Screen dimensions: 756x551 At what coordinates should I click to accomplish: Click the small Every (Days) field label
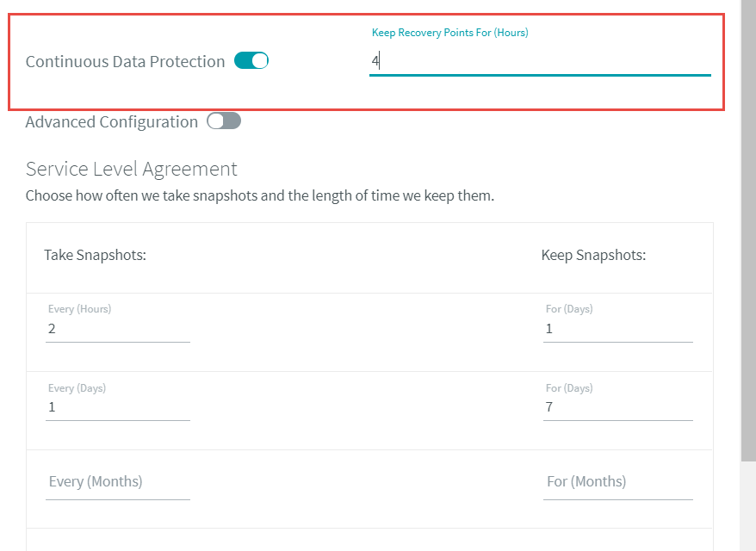click(77, 388)
